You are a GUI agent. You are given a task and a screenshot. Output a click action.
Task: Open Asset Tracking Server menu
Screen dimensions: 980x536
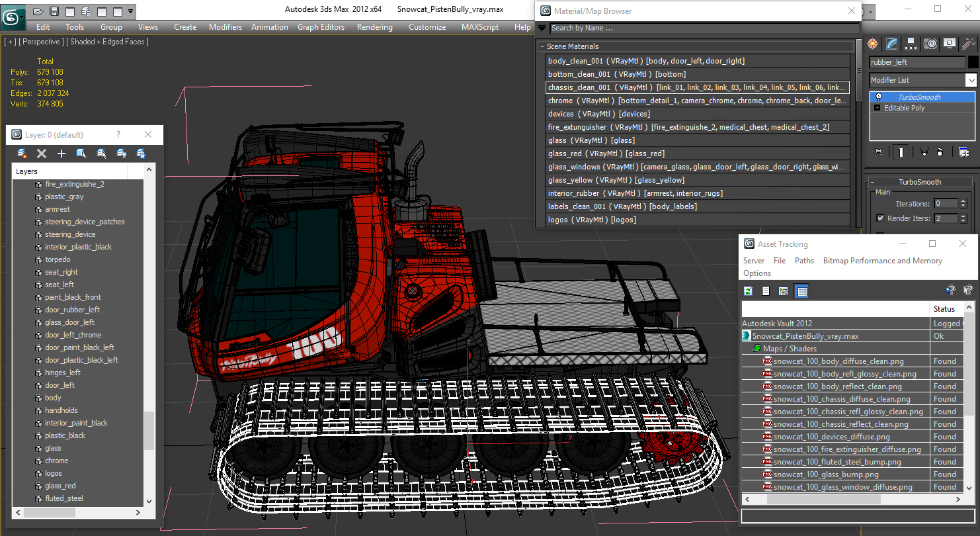(754, 261)
